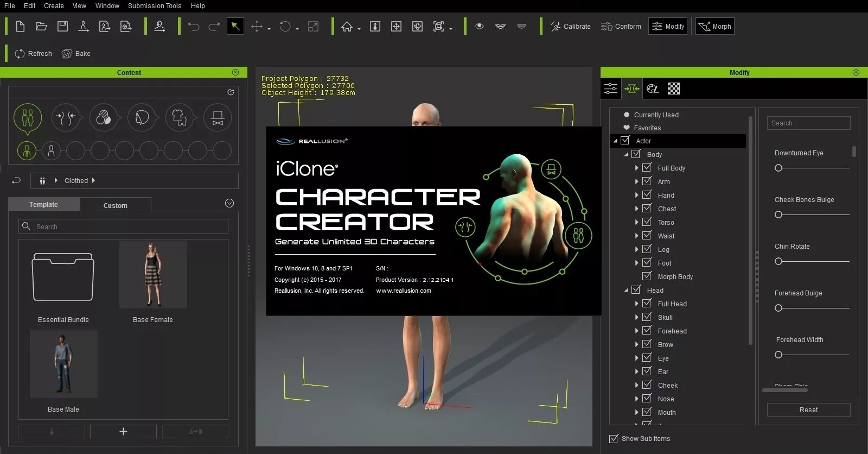Image resolution: width=868 pixels, height=454 pixels.
Task: Collapse the Actor tree node
Action: click(615, 141)
